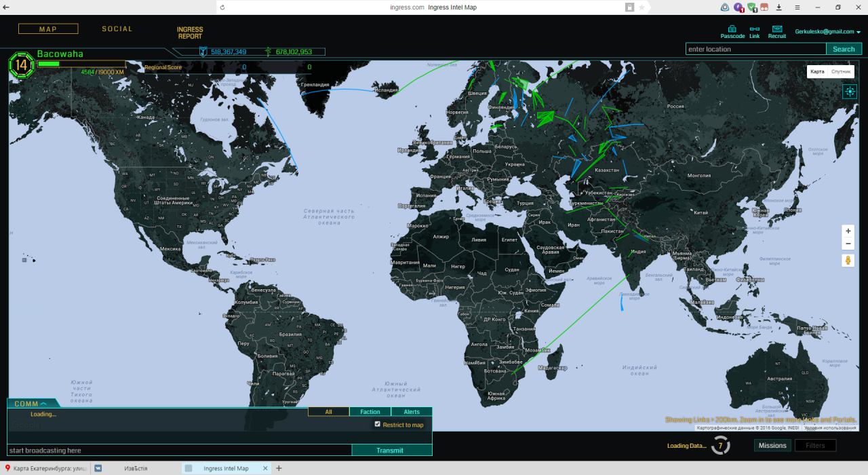Click the Loading Data spinner
Screen dimensions: 868x475
721,446
